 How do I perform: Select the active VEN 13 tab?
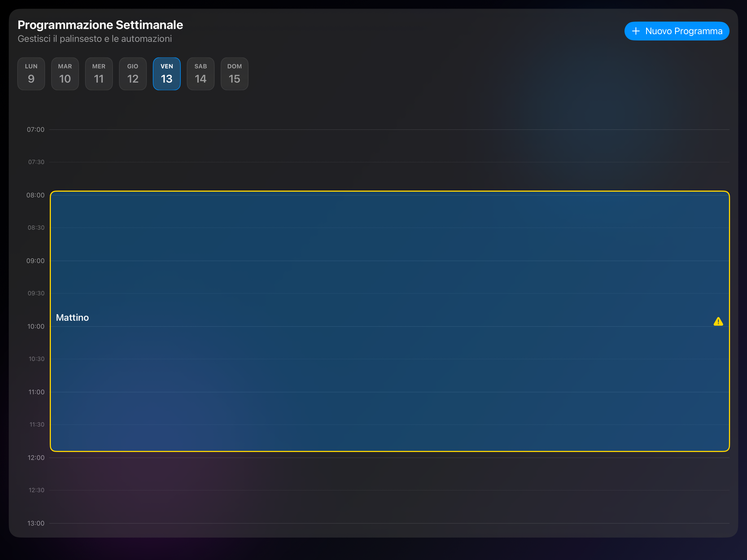coord(167,74)
